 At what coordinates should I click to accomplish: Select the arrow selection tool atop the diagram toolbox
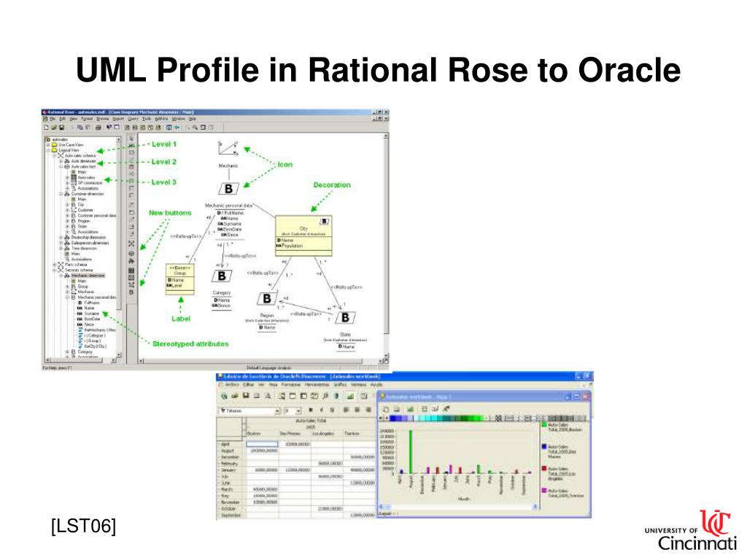pos(131,139)
